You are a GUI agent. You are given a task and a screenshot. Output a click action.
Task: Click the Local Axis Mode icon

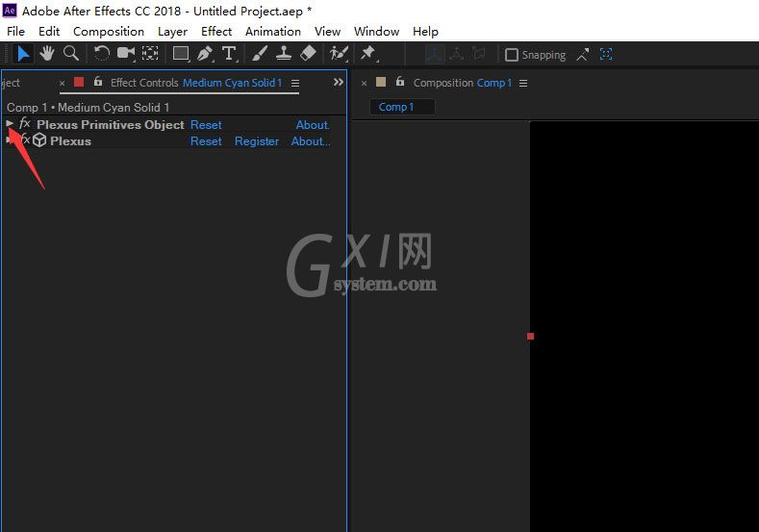pos(435,54)
